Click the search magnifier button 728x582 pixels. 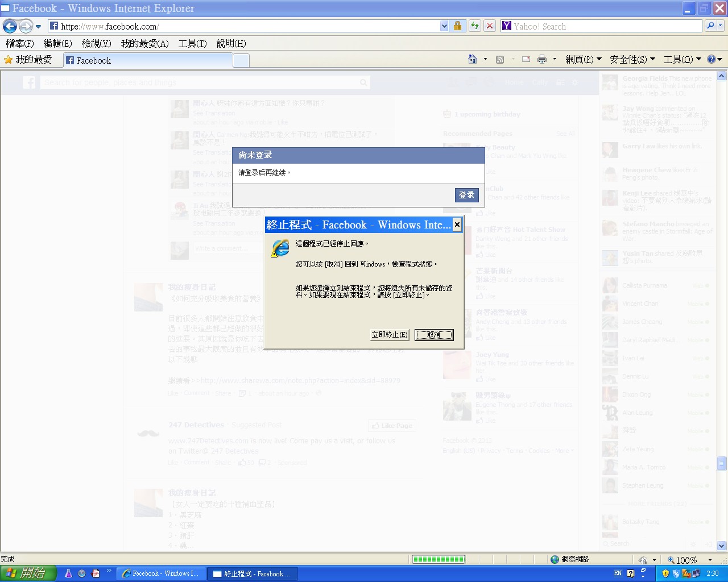(710, 26)
